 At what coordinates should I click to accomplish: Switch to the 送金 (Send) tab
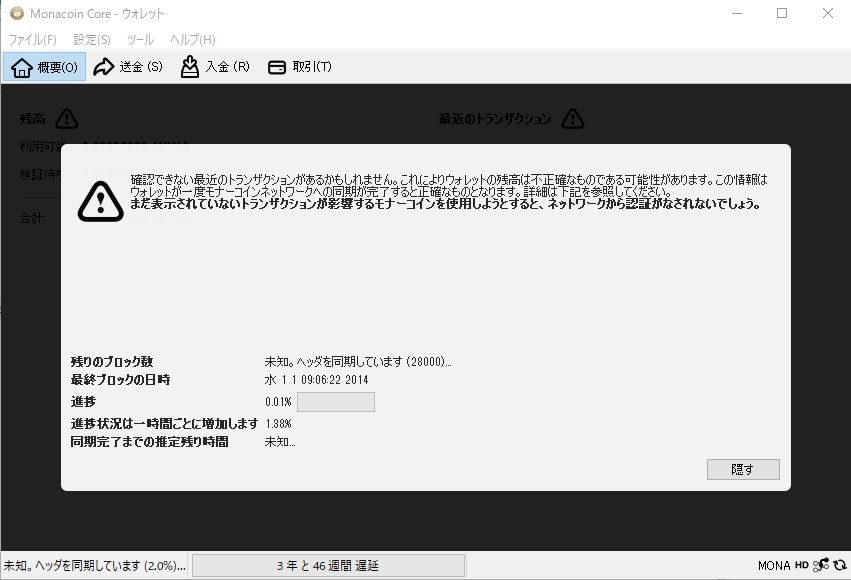point(127,67)
